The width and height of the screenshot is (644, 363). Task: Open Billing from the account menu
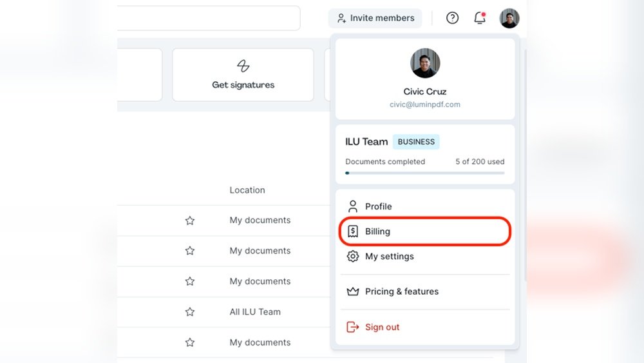click(x=424, y=231)
